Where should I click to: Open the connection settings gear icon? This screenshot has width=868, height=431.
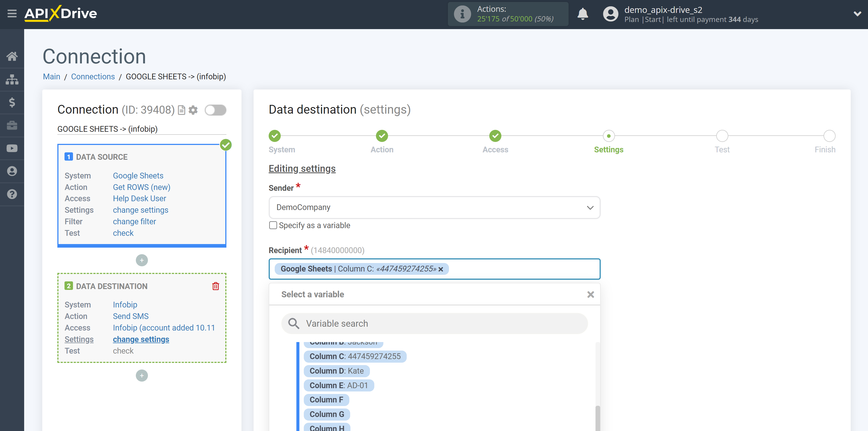coord(193,110)
